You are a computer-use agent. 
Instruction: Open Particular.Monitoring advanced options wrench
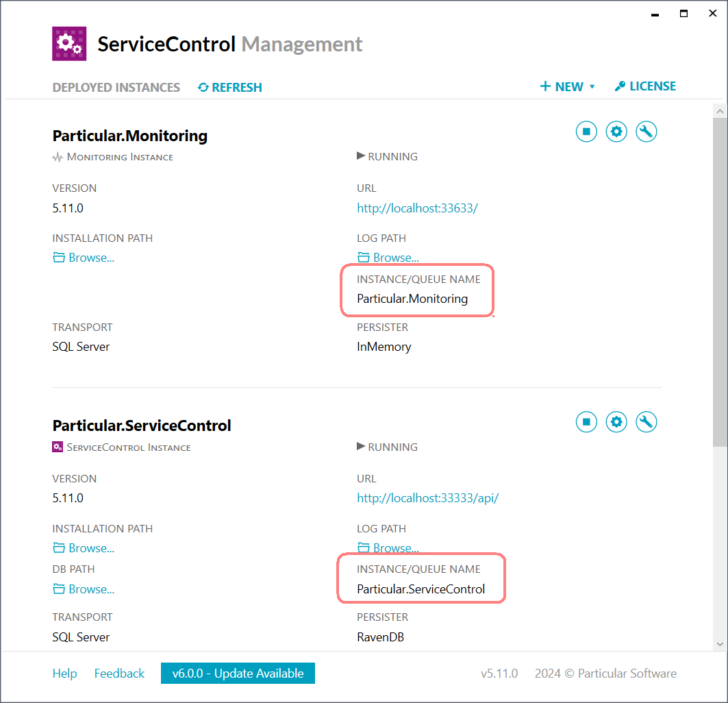coord(647,132)
